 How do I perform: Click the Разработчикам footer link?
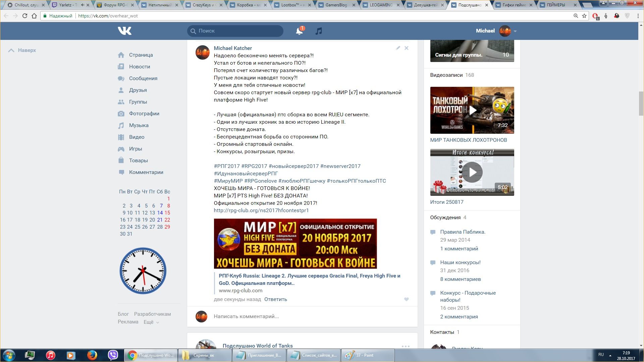point(153,314)
